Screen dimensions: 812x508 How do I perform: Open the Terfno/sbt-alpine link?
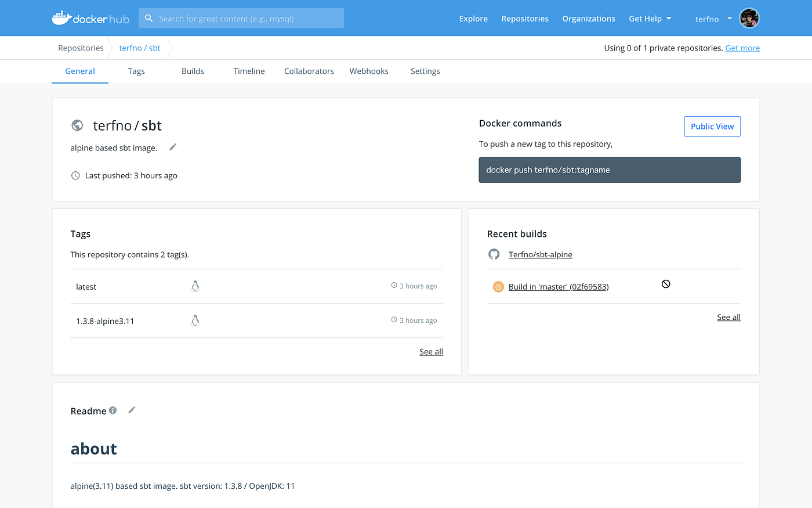point(541,254)
